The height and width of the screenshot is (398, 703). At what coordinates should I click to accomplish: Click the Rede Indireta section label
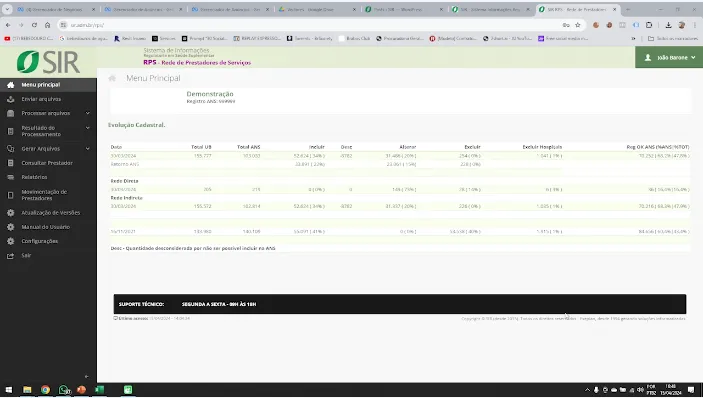[126, 198]
